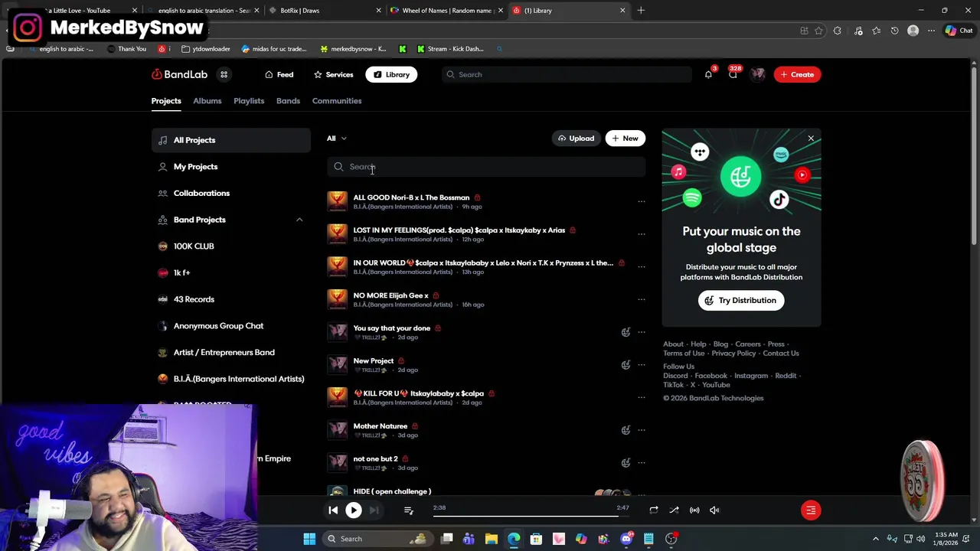Open the 100K CLUB band projects
The image size is (980, 551).
[x=230, y=246]
